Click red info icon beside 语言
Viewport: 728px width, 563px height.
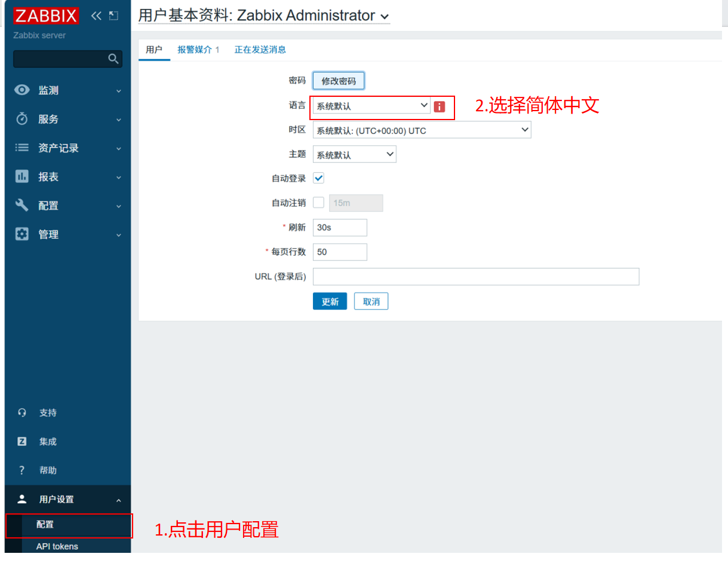[x=440, y=106]
